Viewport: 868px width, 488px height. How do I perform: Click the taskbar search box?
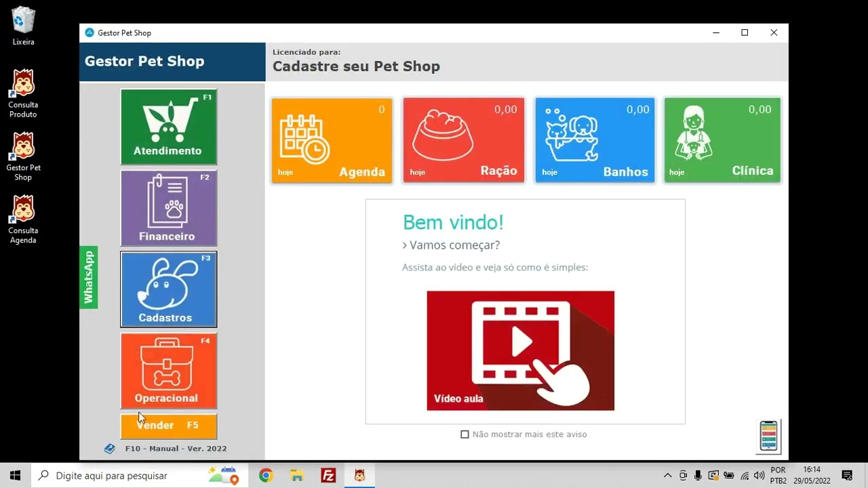pos(139,476)
